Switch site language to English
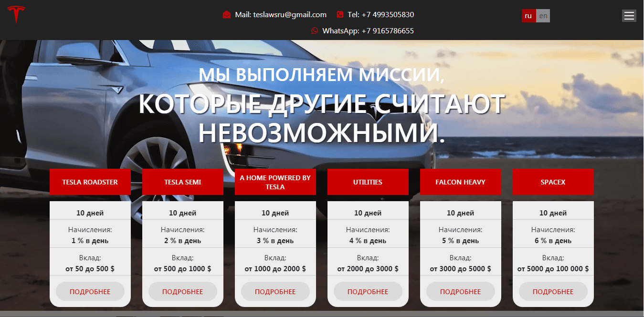The width and height of the screenshot is (644, 317). 543,16
